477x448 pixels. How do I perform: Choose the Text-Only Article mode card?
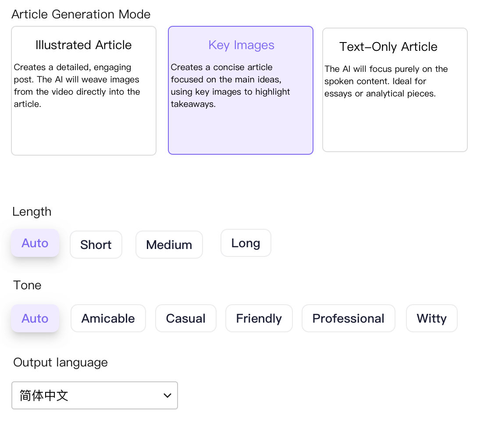pos(395,90)
